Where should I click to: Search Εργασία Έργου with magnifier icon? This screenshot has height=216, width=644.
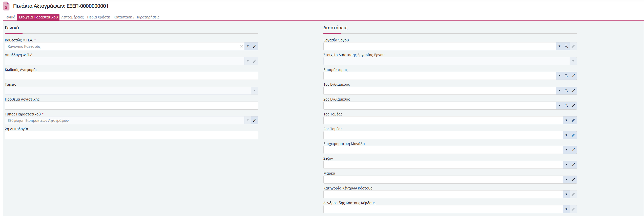(x=566, y=46)
